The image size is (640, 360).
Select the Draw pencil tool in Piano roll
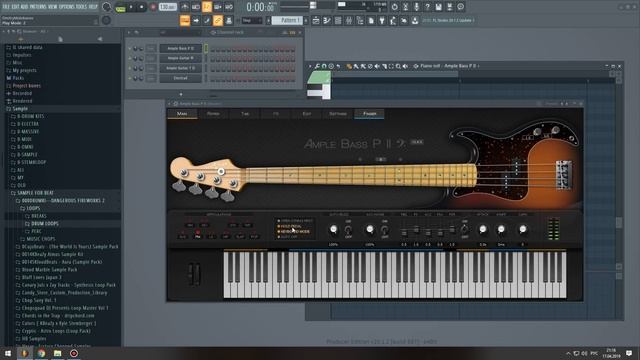click(349, 66)
